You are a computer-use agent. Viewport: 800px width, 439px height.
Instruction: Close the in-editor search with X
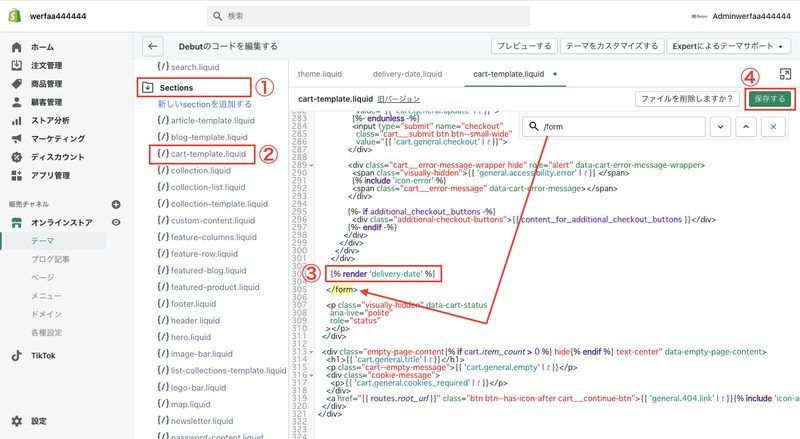[773, 127]
